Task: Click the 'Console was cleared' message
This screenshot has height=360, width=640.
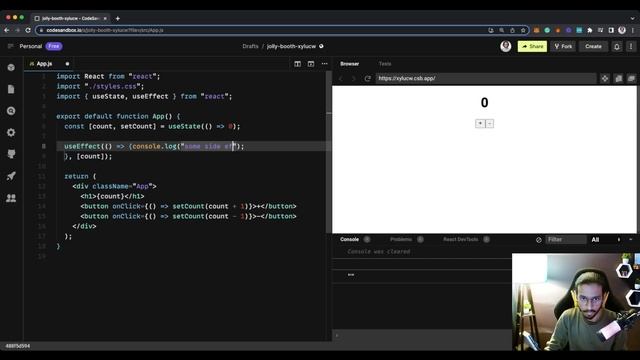Action: click(x=379, y=252)
